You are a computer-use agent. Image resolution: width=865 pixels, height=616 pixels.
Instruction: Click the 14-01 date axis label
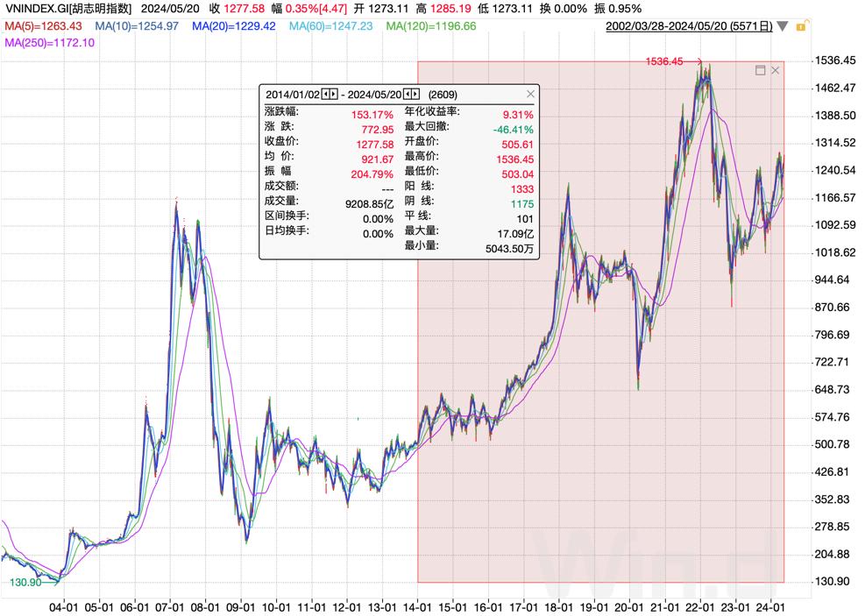[418, 607]
